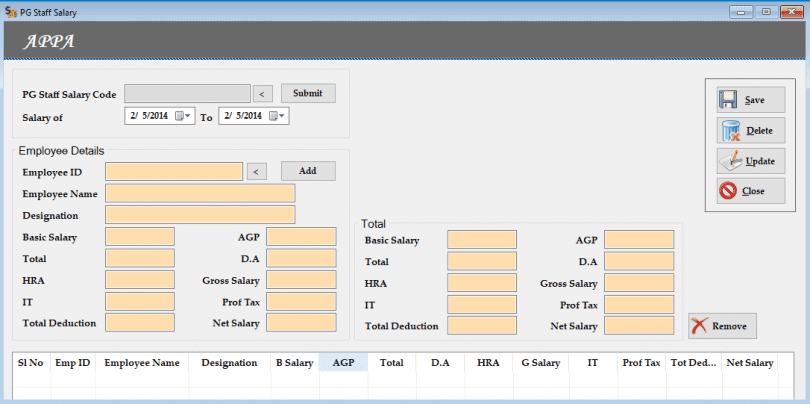Click the PG Staff Salary app icon in title bar

(x=10, y=12)
